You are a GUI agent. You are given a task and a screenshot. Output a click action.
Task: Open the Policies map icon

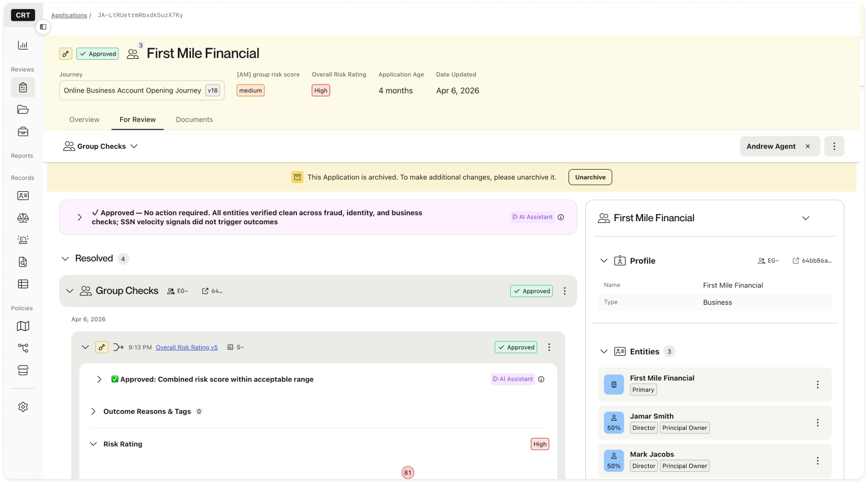(x=23, y=326)
